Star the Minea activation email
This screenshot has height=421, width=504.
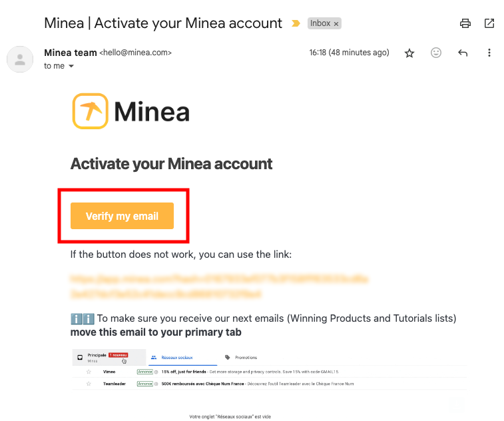point(409,53)
